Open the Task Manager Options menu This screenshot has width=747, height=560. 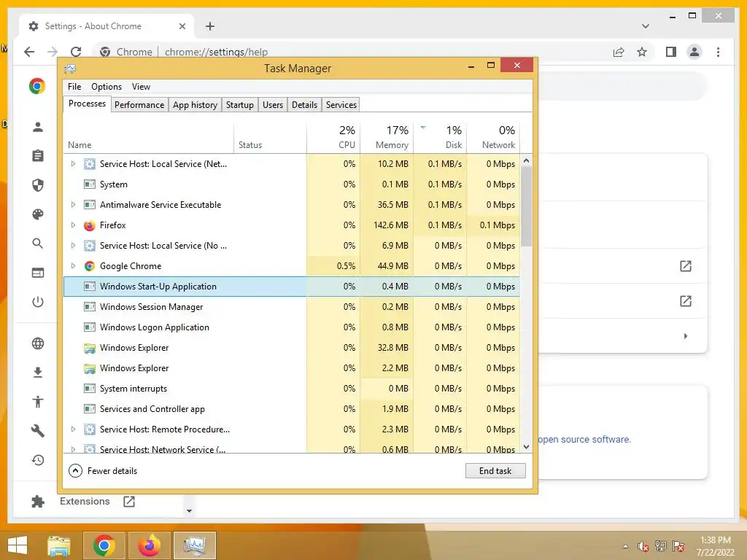click(x=107, y=87)
